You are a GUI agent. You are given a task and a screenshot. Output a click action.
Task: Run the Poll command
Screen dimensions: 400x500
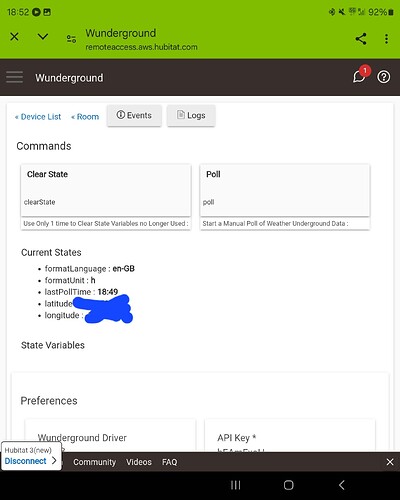[x=285, y=190]
